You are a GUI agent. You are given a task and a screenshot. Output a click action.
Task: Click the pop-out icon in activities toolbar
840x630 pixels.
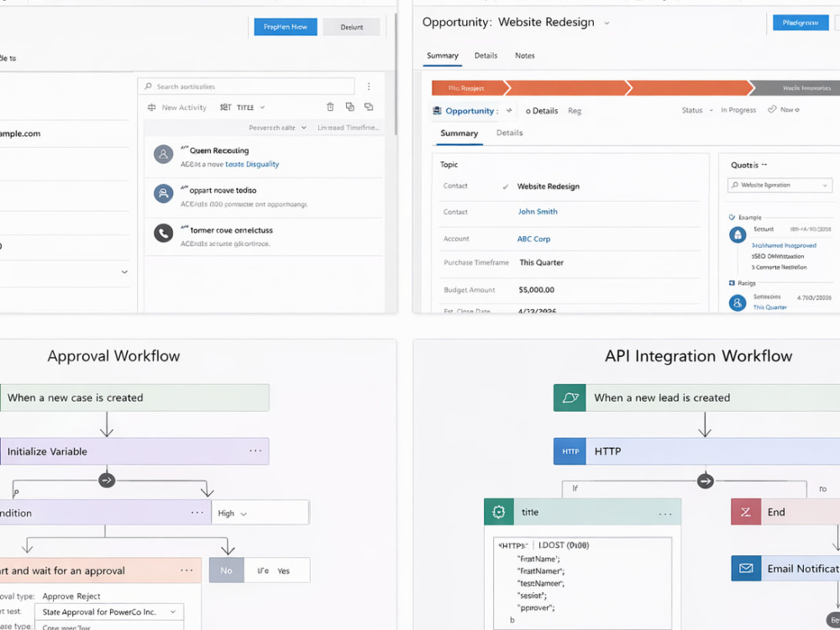click(x=369, y=107)
